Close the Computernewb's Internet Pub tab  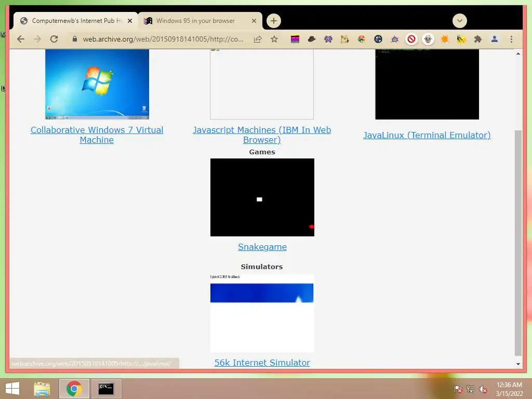point(129,21)
